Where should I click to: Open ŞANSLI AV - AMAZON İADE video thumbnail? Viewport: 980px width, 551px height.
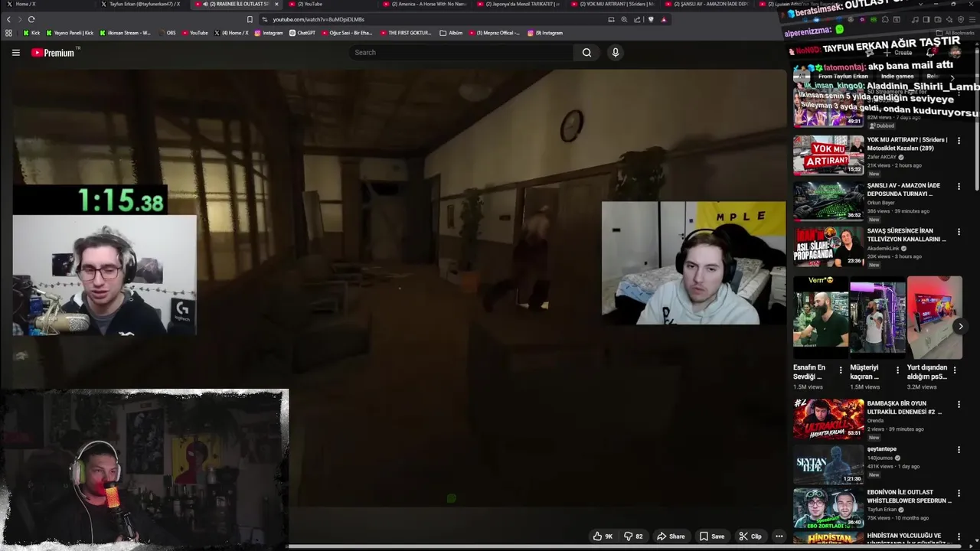(828, 201)
